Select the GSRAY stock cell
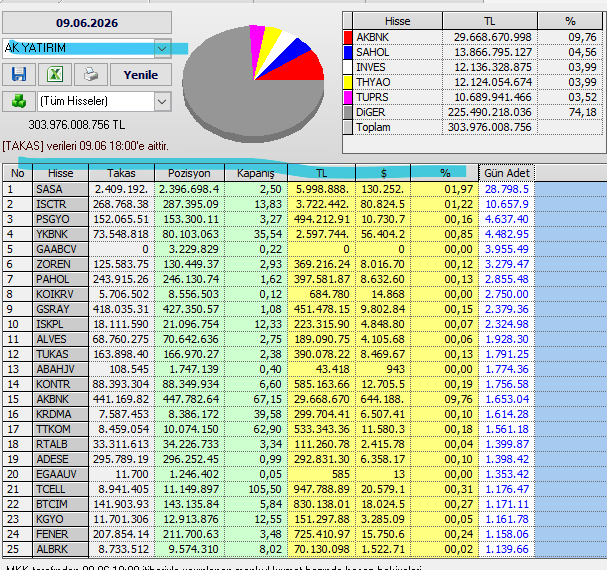Viewport: 607px width, 570px height. point(60,309)
